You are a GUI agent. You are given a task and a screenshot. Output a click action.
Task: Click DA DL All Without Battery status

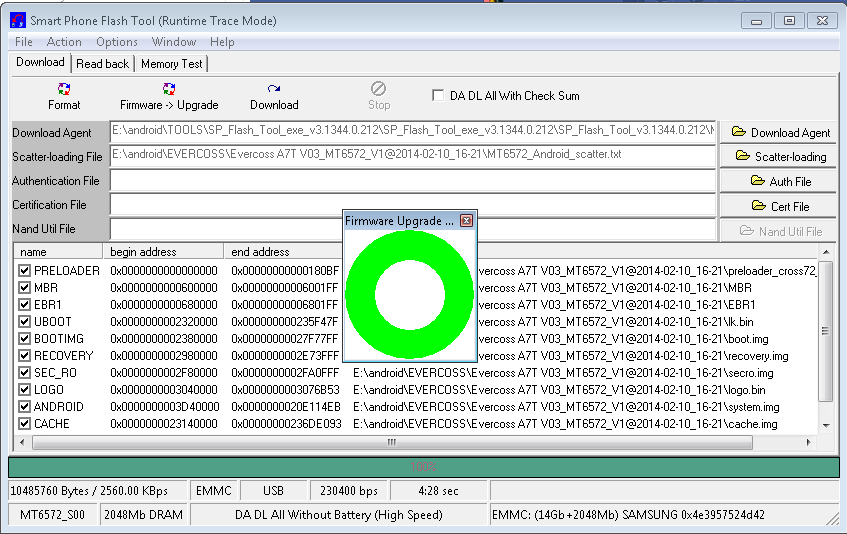point(339,515)
